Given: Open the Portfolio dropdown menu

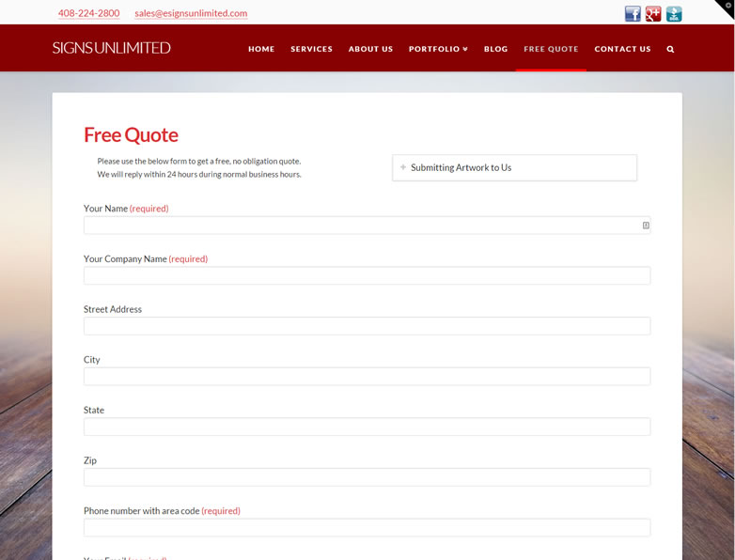Looking at the screenshot, I should [438, 49].
